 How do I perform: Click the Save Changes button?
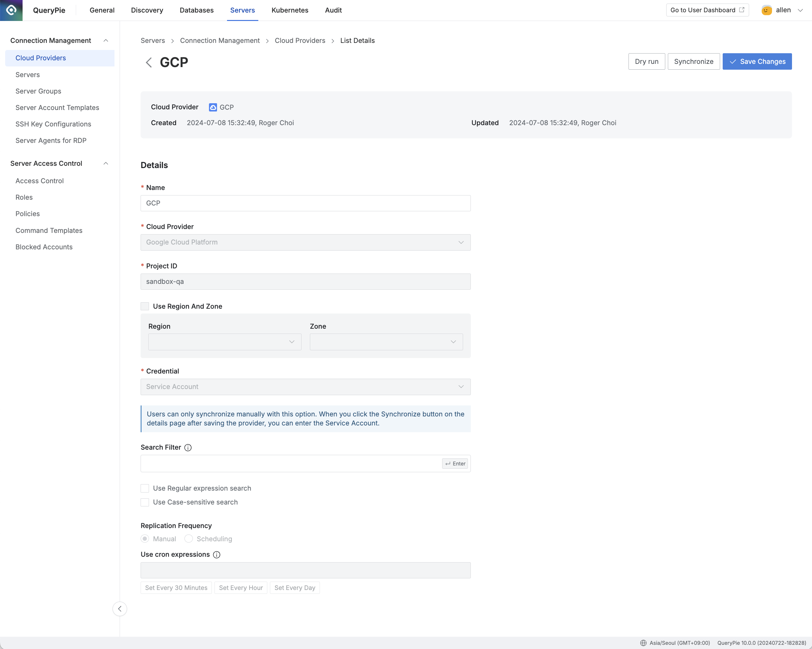point(757,61)
